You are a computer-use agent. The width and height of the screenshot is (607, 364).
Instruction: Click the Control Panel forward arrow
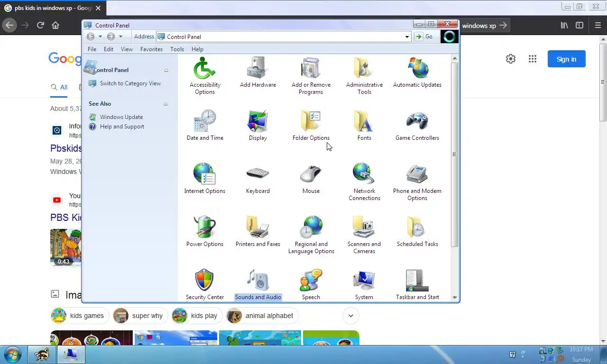[110, 36]
